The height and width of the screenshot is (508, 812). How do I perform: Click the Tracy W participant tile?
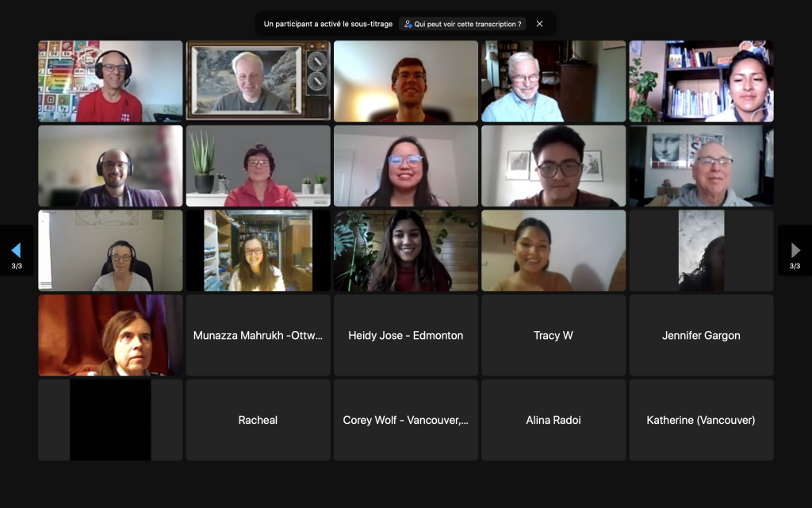(553, 336)
